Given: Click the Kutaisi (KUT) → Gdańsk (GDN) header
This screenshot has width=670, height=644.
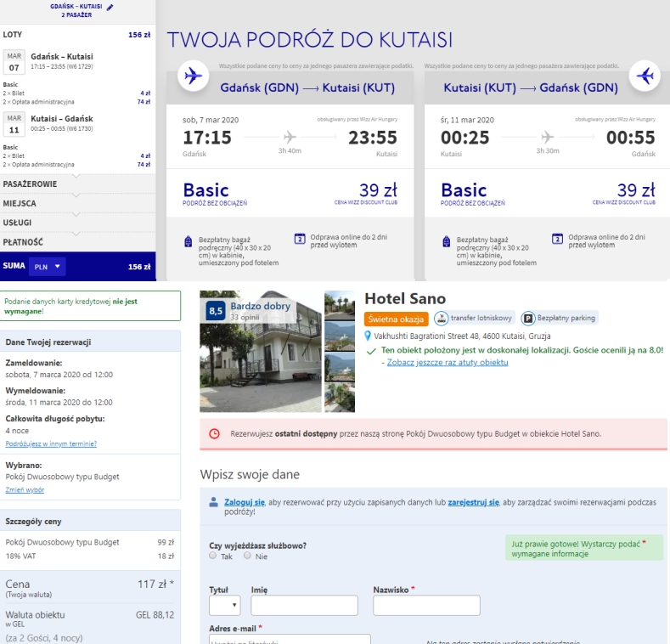Looking at the screenshot, I should (531, 88).
